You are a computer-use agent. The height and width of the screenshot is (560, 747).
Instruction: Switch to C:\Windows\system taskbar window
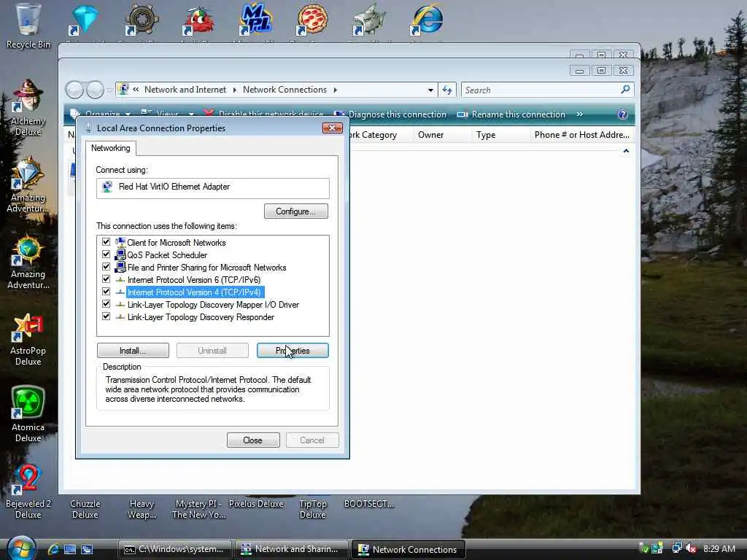coord(175,549)
